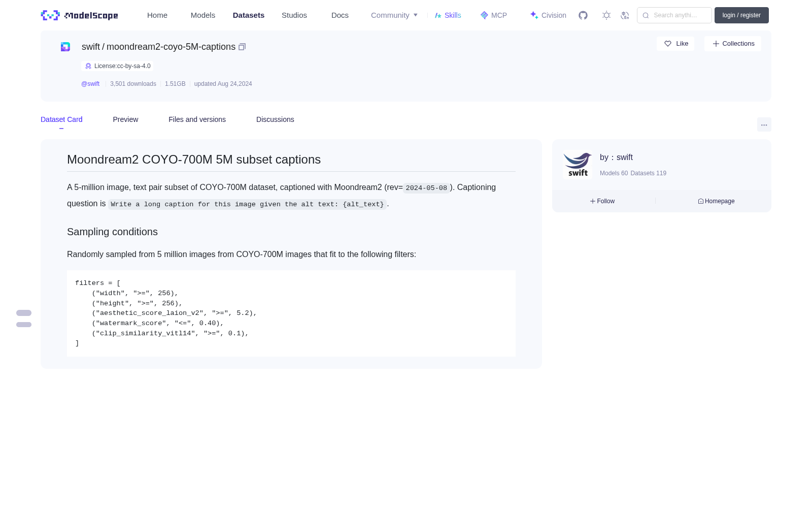Click the lower floating side pill
The image size is (812, 508).
point(24,325)
